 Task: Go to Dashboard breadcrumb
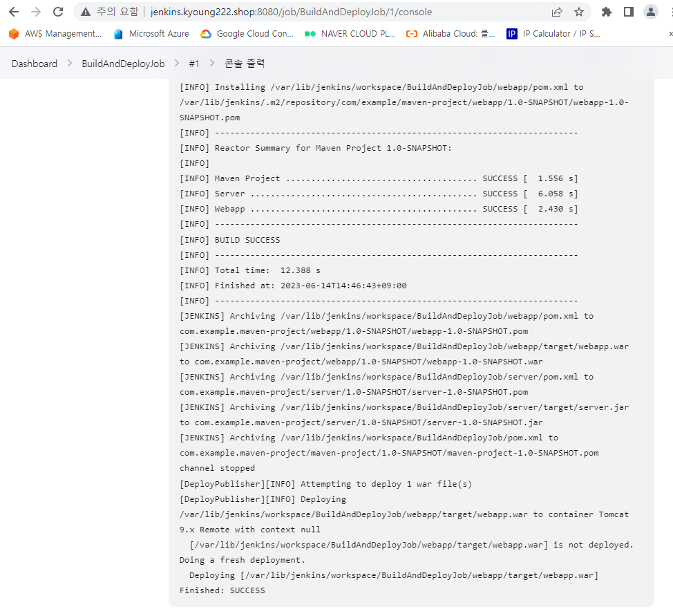pos(35,64)
